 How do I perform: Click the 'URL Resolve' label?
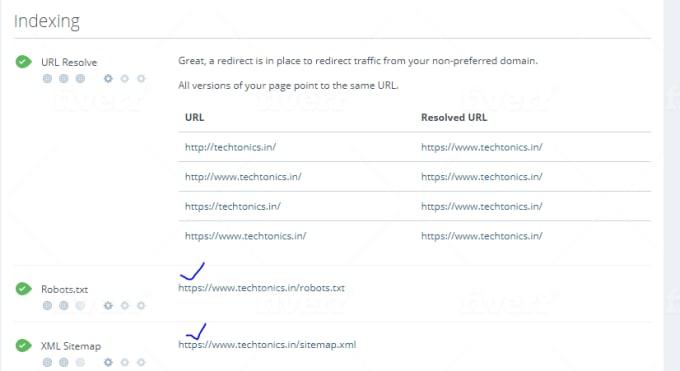69,62
